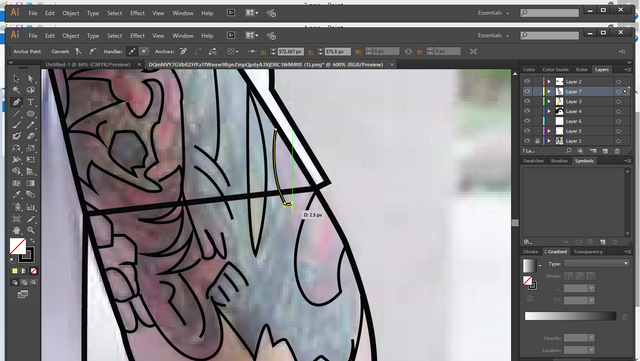Viewport: 640px width, 361px height.
Task: Choose the Eraser tool
Action: (31, 136)
